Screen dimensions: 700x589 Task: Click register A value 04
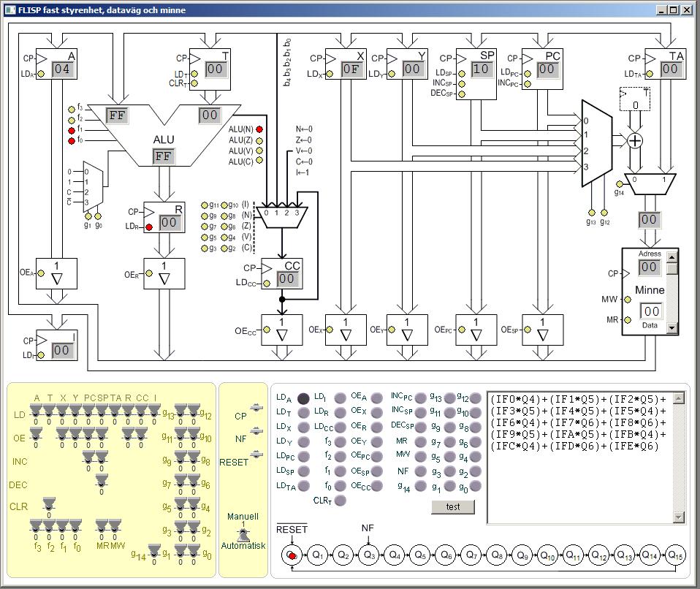click(62, 69)
